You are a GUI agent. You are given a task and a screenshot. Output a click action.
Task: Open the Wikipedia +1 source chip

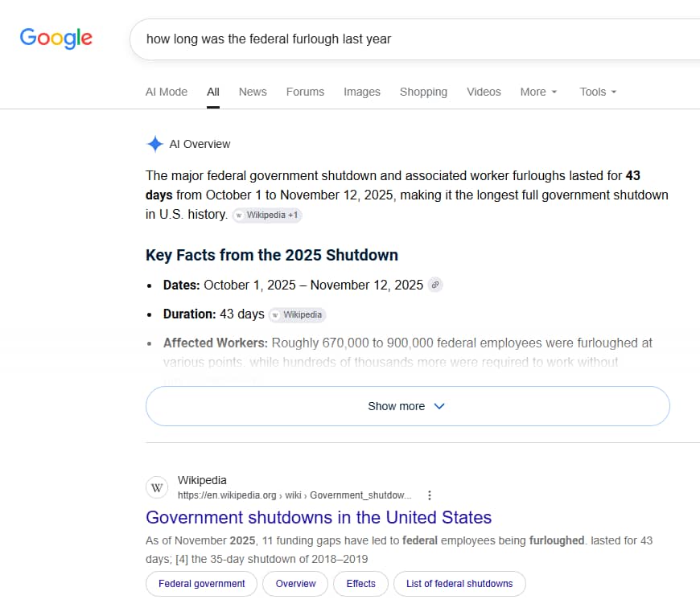pyautogui.click(x=267, y=215)
